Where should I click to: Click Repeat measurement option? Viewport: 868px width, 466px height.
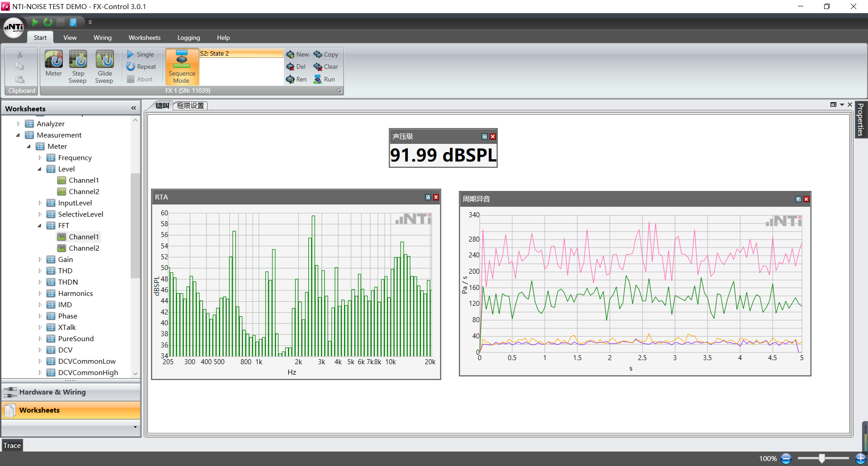point(142,67)
